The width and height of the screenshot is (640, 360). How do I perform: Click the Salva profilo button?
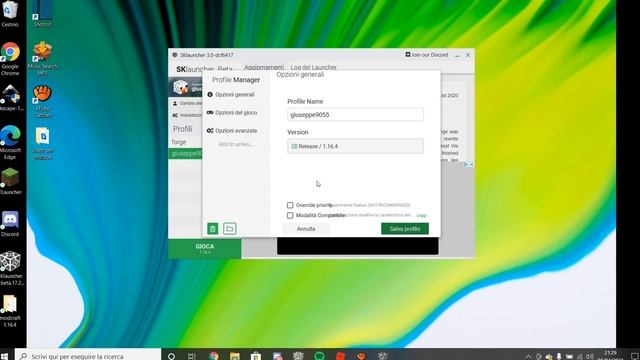click(405, 229)
